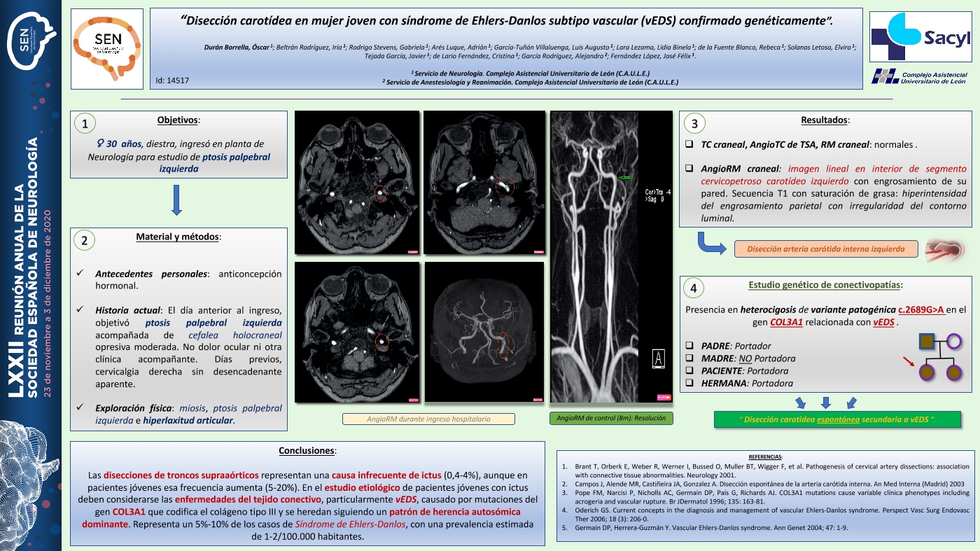The height and width of the screenshot is (551, 980).
Task: Click the SEN brain logo in the white box
Action: [x=107, y=48]
